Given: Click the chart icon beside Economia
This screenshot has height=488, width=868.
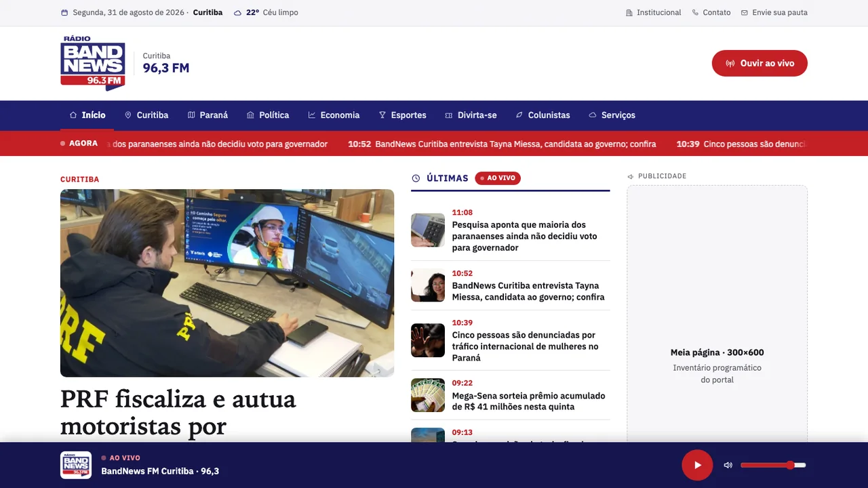Looking at the screenshot, I should (x=312, y=115).
